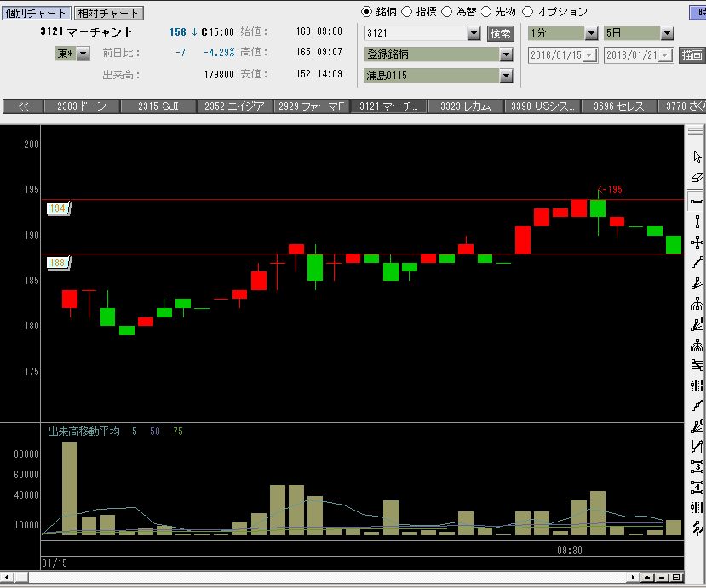
Task: Expand the 浦島0115 list dropdown
Action: pyautogui.click(x=506, y=76)
